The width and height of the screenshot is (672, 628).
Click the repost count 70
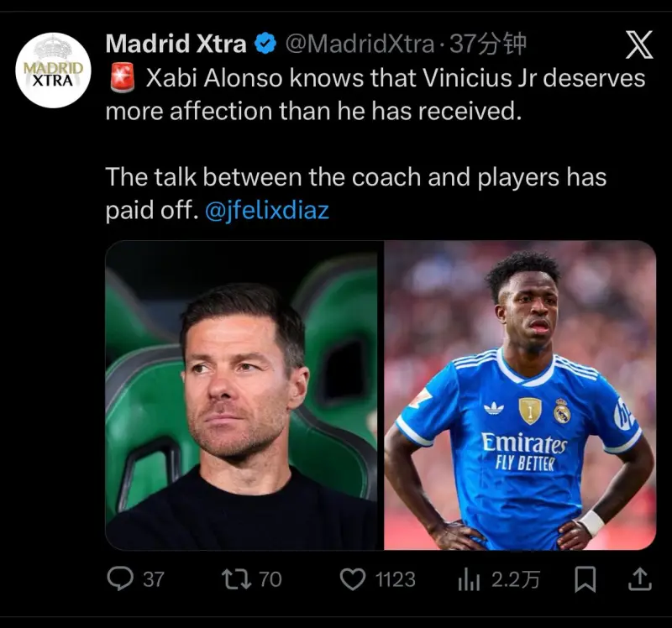click(270, 579)
